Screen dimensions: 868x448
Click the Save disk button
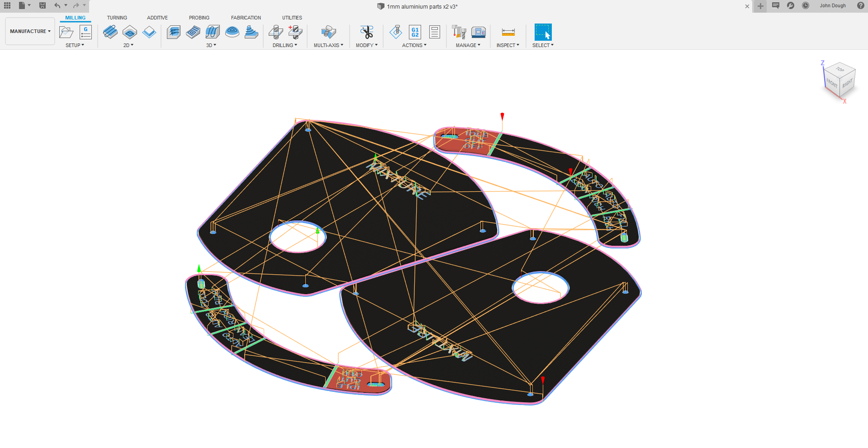43,6
